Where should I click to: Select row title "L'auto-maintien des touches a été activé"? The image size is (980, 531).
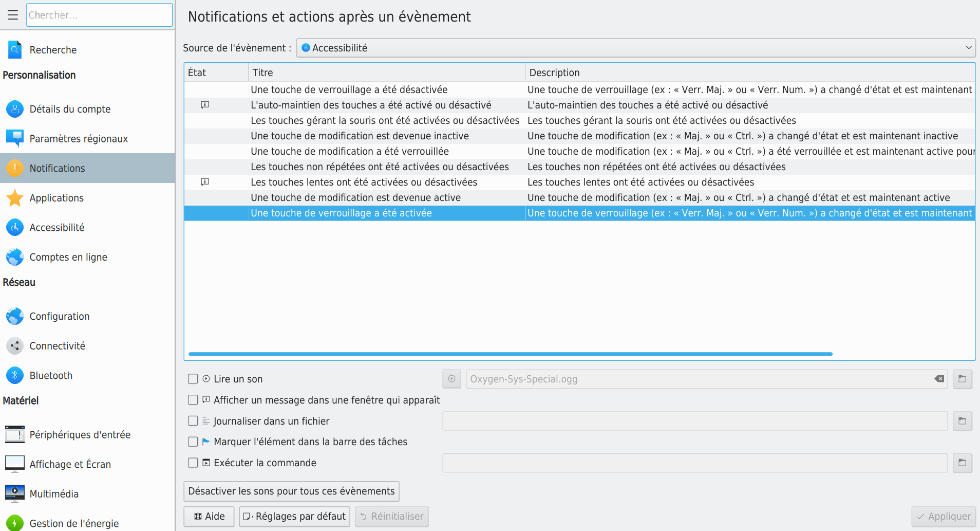click(371, 105)
